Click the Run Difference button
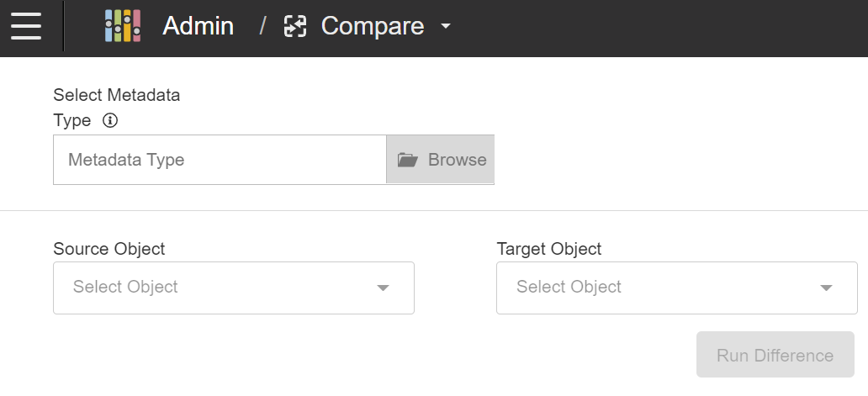The width and height of the screenshot is (868, 396). pos(775,355)
